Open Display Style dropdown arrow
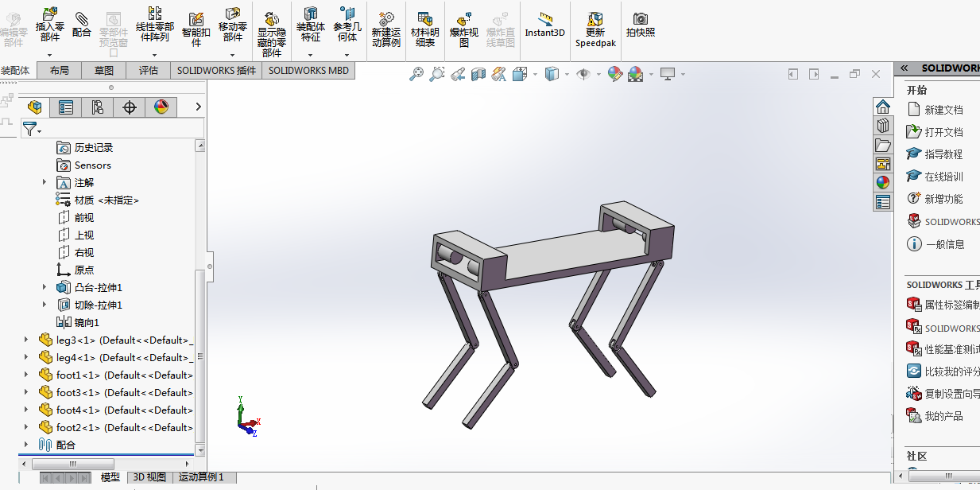Viewport: 980px width, 490px height. pos(567,75)
